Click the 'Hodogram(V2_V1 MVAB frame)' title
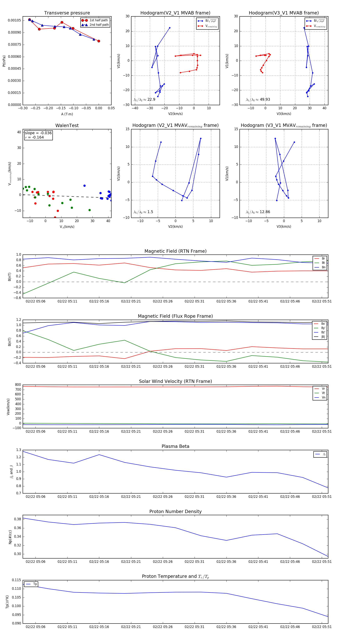This screenshot has height=644, width=351. (x=175, y=13)
